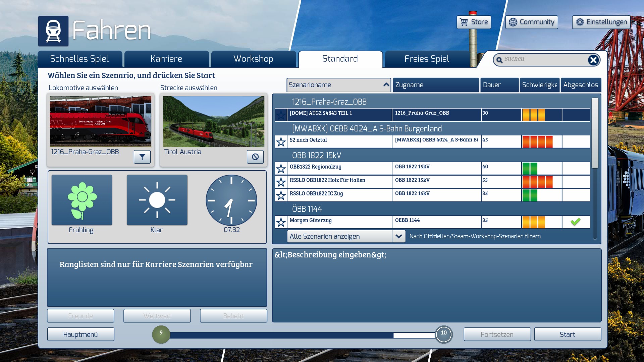
Task: Clear search with the X icon
Action: click(x=593, y=60)
